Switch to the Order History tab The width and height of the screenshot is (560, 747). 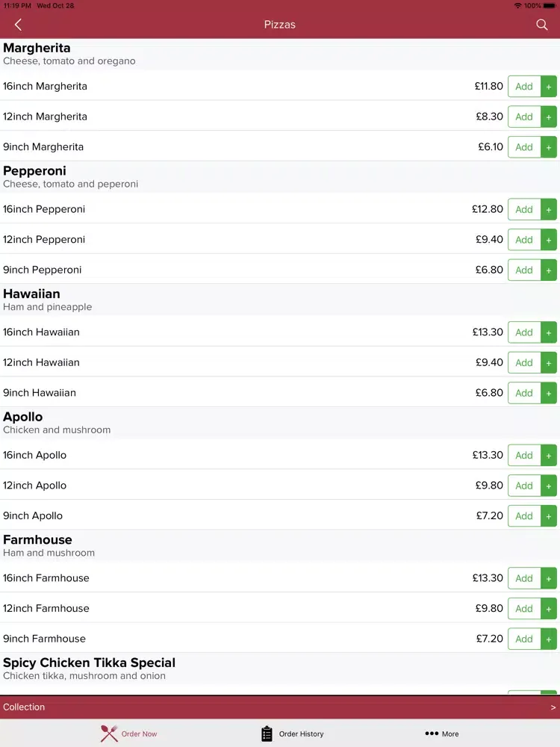coord(293,734)
